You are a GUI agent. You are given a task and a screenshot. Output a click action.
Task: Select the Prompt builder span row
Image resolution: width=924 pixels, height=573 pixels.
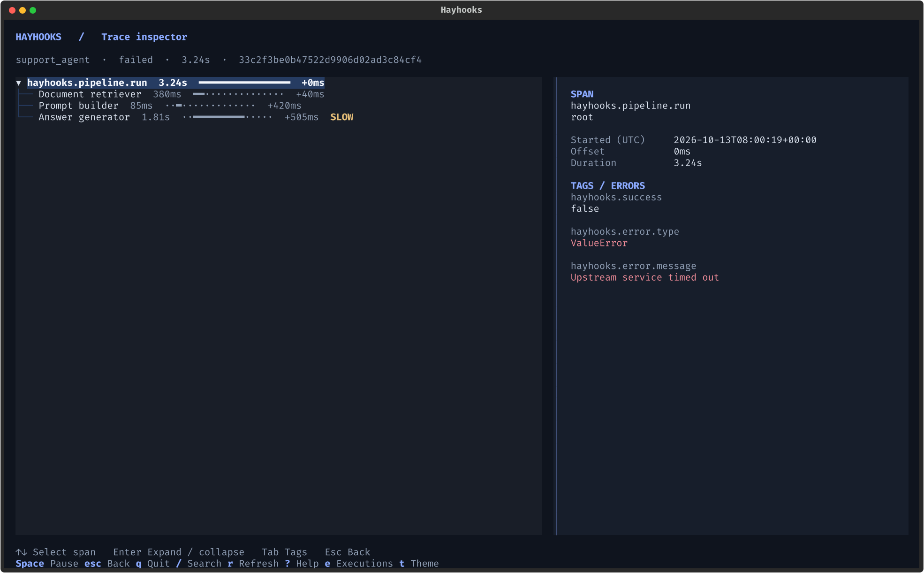(170, 106)
